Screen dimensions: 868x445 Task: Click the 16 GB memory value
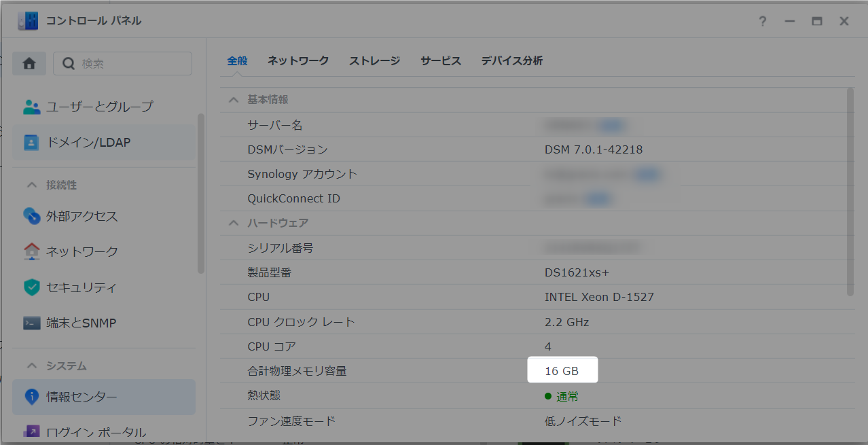562,371
